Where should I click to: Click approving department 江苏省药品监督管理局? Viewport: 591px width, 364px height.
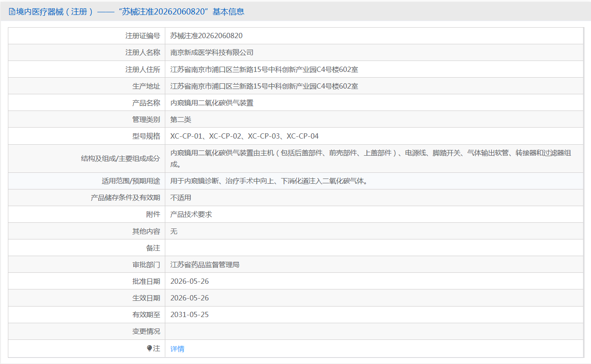click(x=205, y=264)
